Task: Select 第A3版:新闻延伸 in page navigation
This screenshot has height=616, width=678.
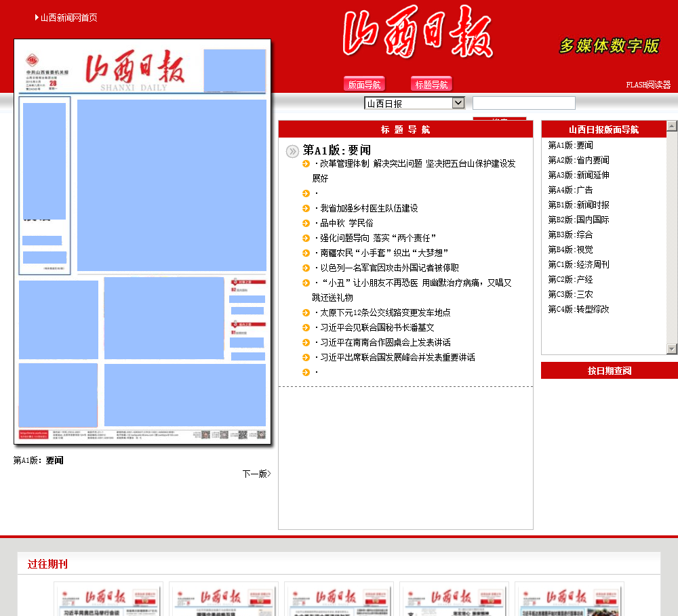Action: click(x=578, y=175)
